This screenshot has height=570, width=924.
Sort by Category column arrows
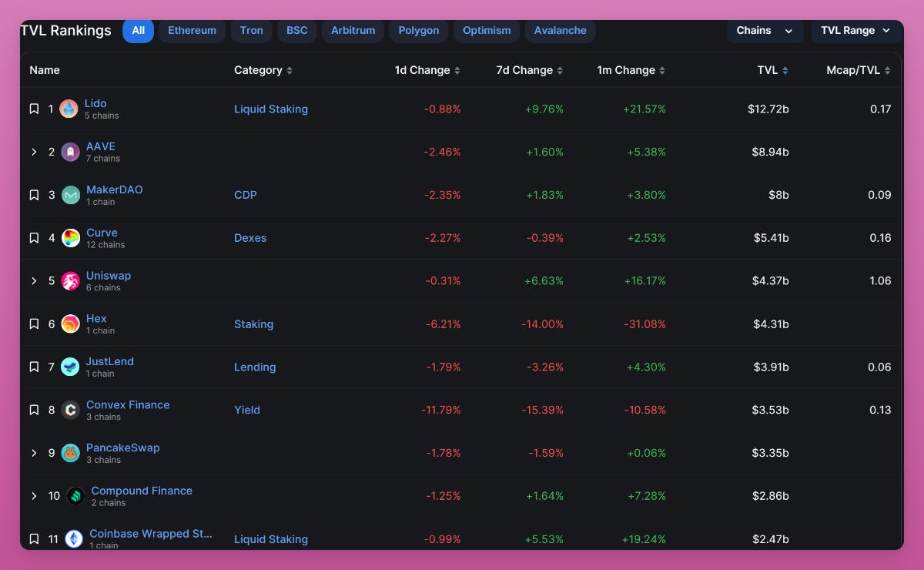coord(290,71)
